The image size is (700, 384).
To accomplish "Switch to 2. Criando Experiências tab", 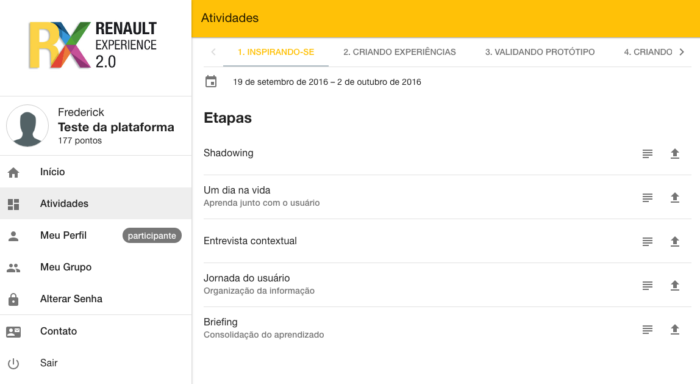I will tap(400, 52).
